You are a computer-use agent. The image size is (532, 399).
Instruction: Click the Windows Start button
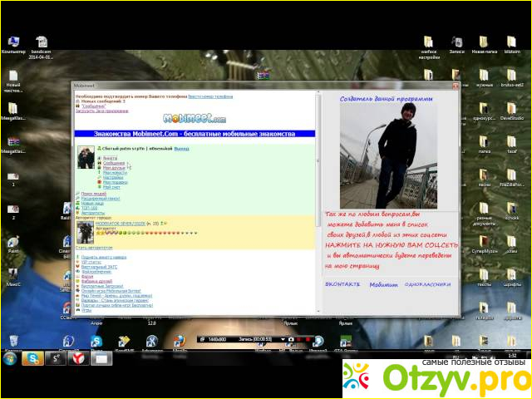click(10, 358)
